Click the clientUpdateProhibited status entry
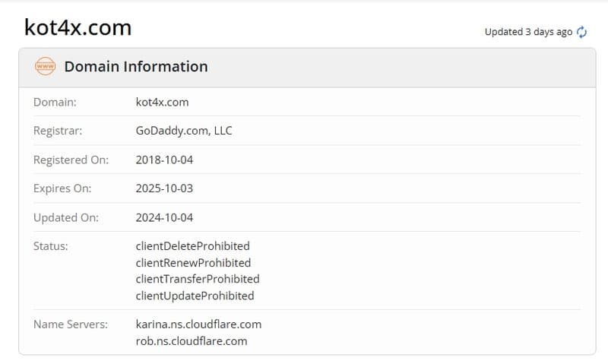The image size is (608, 364). (195, 296)
